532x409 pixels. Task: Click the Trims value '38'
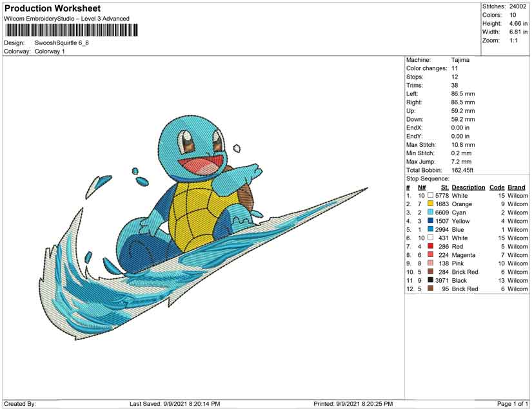[455, 85]
